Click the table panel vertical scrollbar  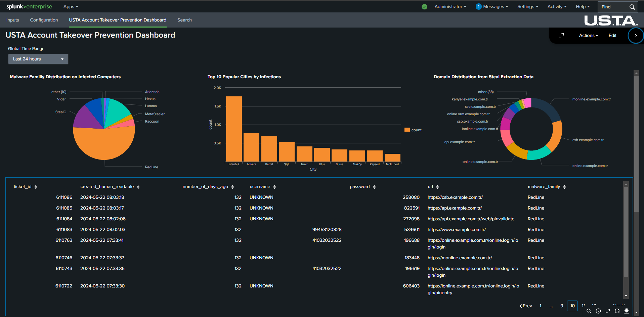(626, 232)
